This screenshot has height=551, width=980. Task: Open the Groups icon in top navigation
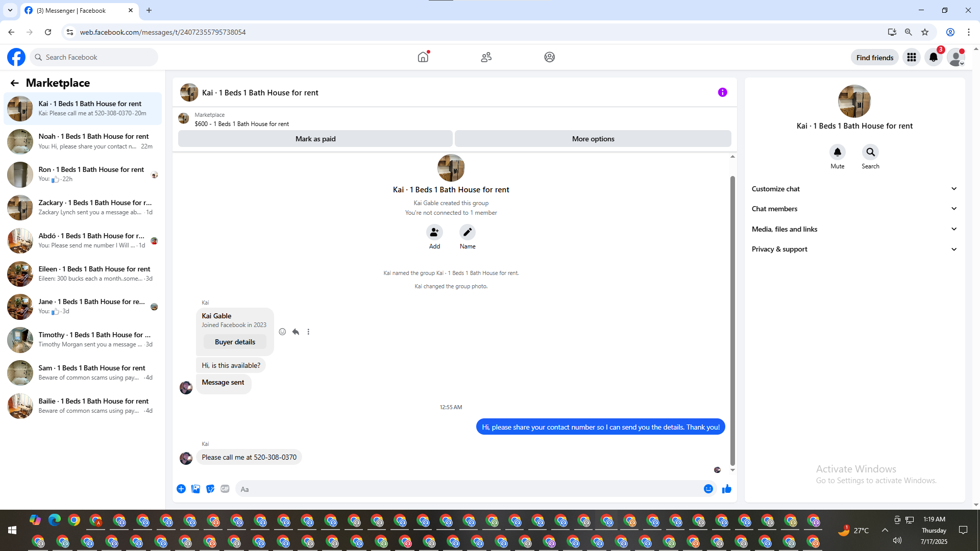point(550,57)
